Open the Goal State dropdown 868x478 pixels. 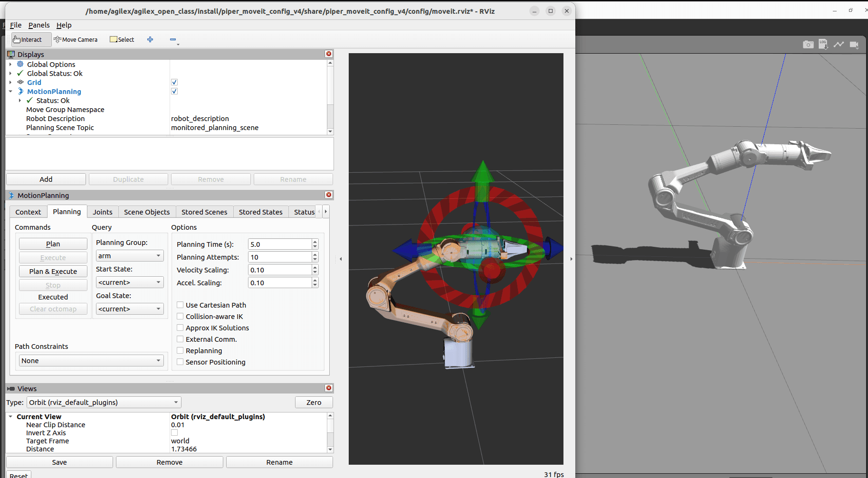tap(130, 309)
